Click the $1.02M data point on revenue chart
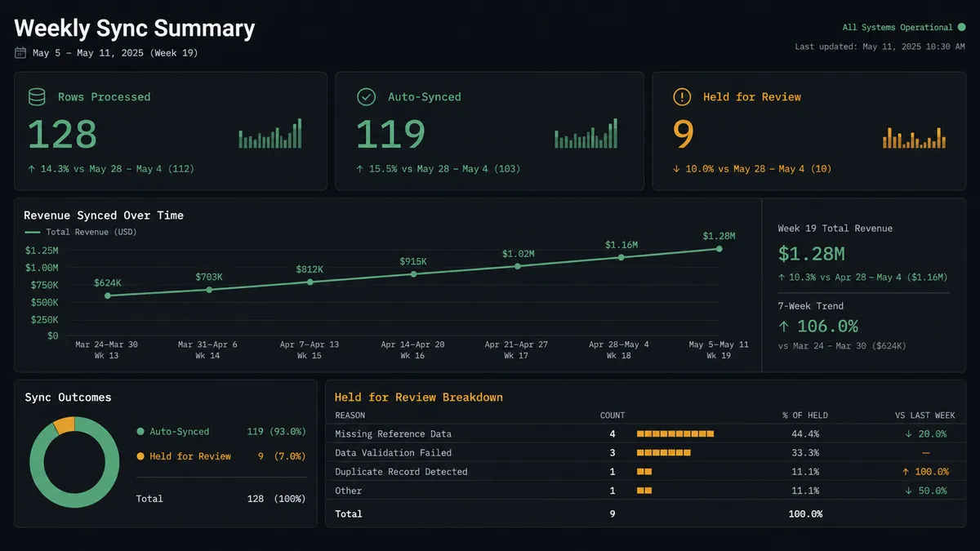 click(x=518, y=266)
